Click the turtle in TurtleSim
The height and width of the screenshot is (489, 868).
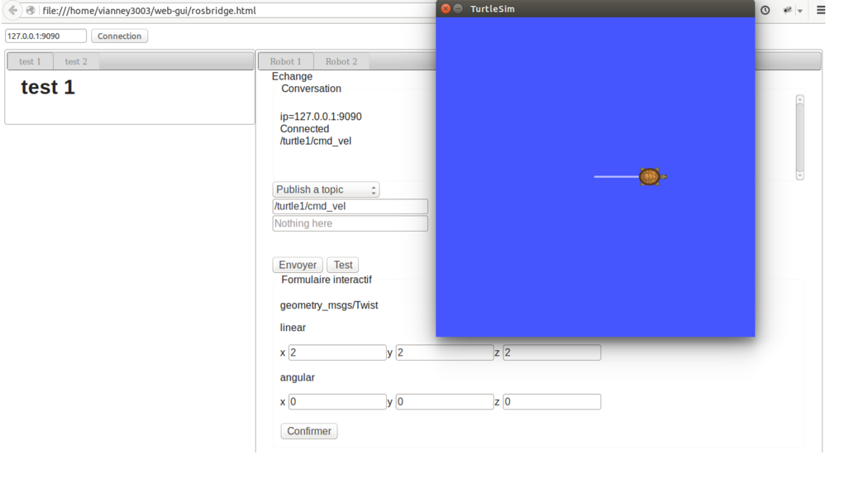click(x=651, y=176)
